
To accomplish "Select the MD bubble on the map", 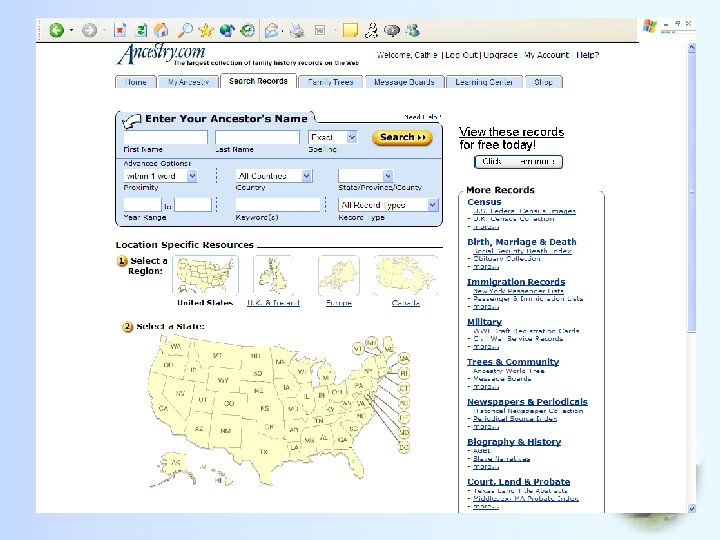I will (x=404, y=432).
